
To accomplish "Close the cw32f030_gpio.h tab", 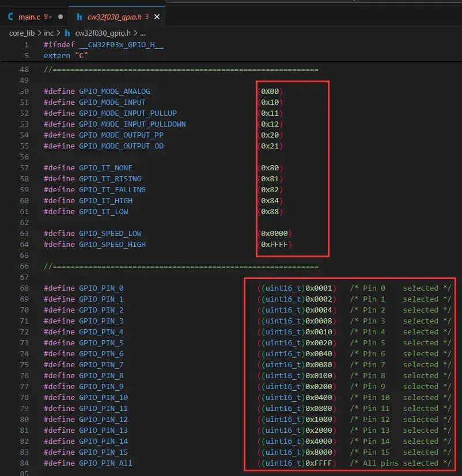I will click(x=157, y=17).
